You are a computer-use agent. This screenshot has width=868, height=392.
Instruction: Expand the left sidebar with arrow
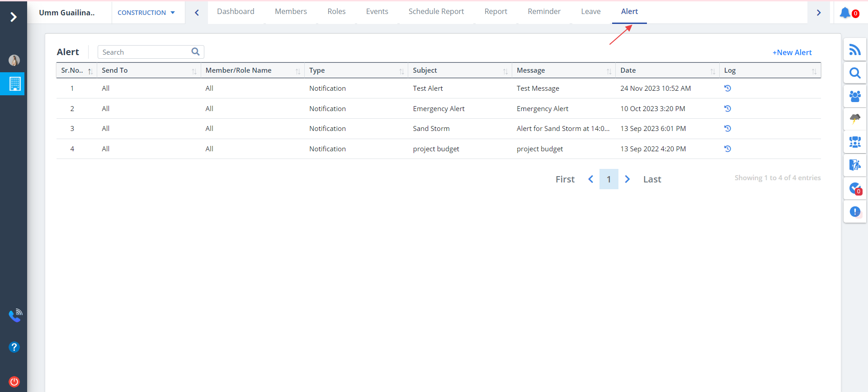14,17
